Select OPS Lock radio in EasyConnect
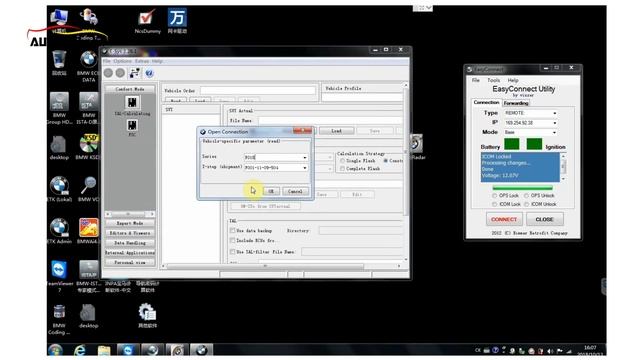Image resolution: width=640 pixels, height=360 pixels. click(495, 196)
